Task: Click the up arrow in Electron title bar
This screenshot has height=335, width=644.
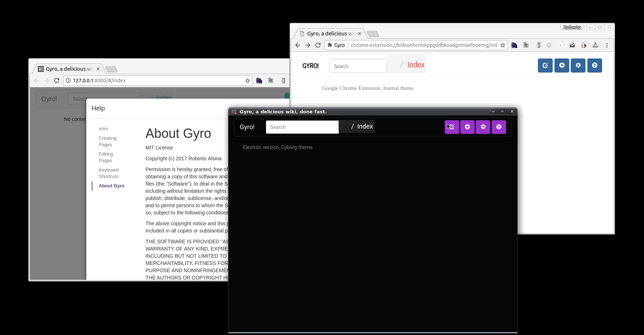Action: click(502, 112)
